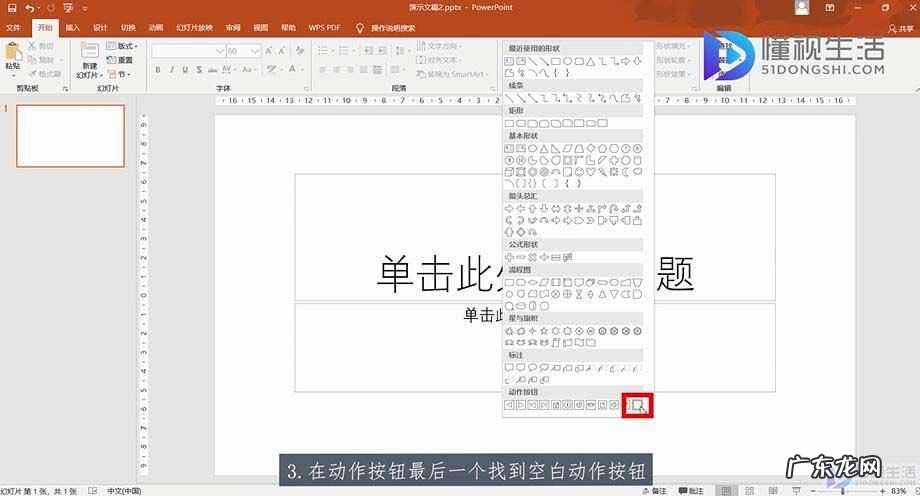Pick the crescent moon in Basic Shapes
The image size is (920, 496).
click(625, 172)
